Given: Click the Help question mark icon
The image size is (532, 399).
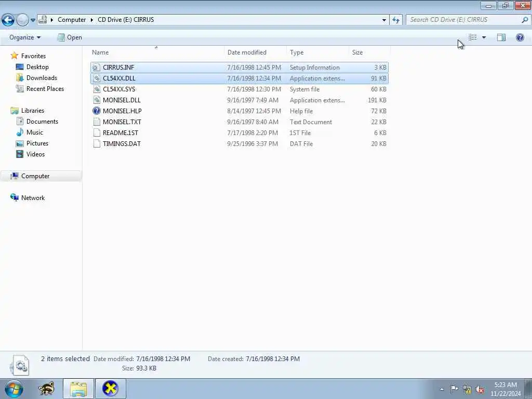Looking at the screenshot, I should (x=520, y=37).
